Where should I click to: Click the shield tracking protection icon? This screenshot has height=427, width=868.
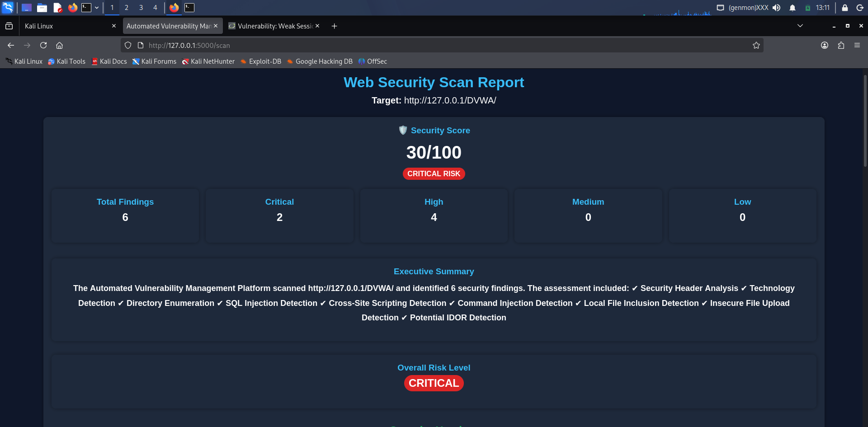[128, 45]
